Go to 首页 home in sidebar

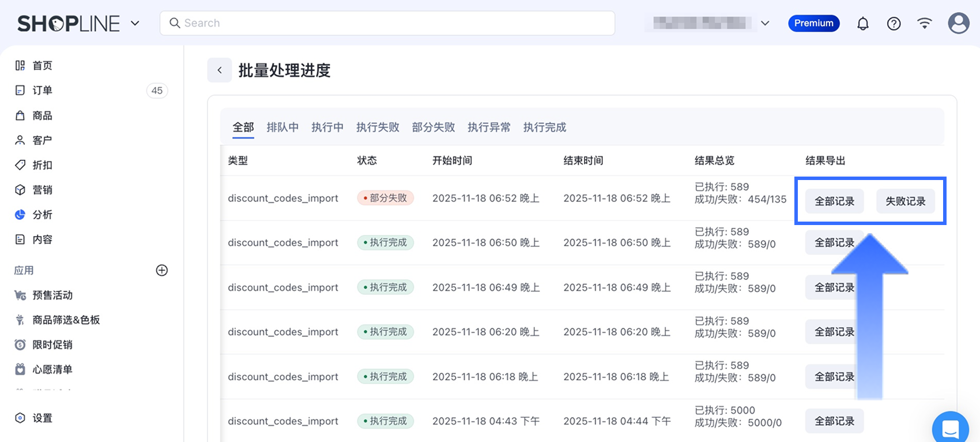tap(42, 66)
